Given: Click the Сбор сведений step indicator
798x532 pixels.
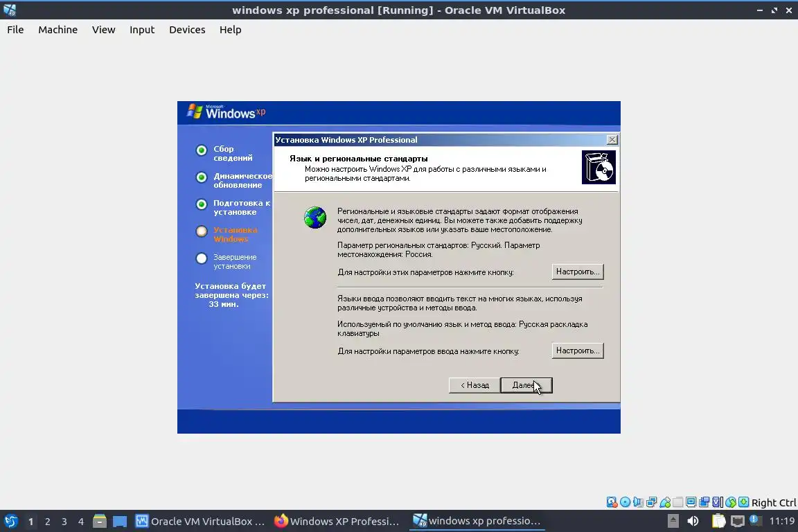Looking at the screenshot, I should [202, 150].
